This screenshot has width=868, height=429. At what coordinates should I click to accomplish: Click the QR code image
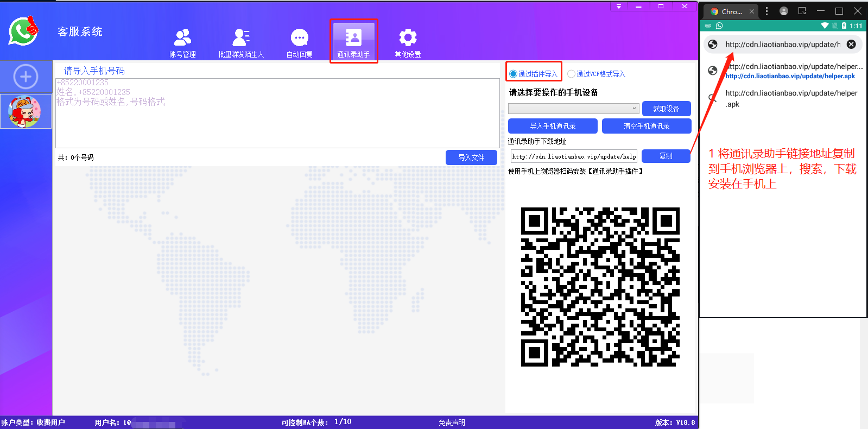(600, 287)
